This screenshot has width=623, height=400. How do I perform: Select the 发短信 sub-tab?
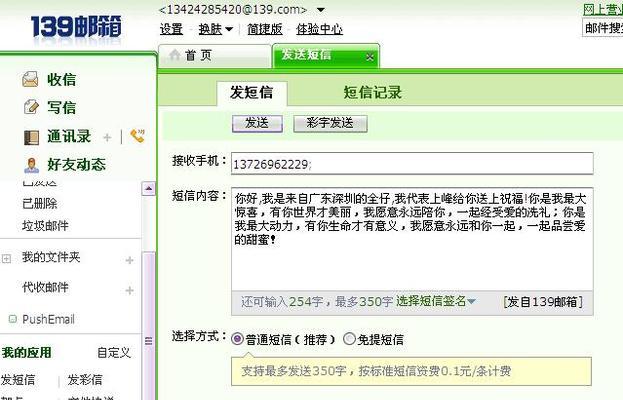coord(252,93)
